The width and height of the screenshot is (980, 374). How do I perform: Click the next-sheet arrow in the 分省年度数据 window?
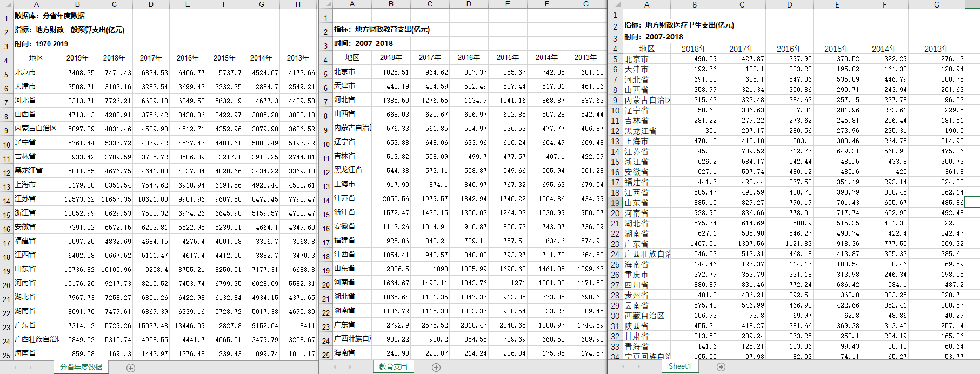pyautogui.click(x=30, y=368)
